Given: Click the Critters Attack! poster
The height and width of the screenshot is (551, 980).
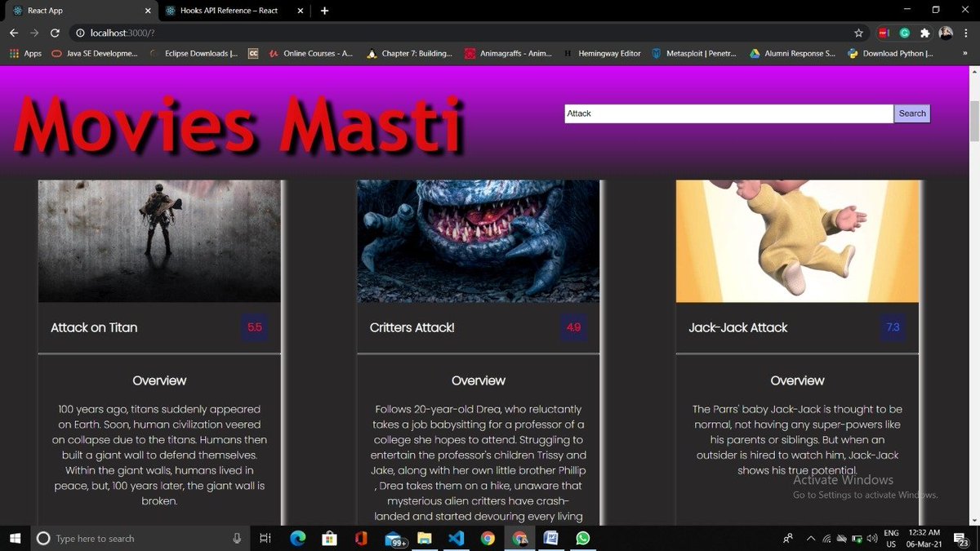Looking at the screenshot, I should [478, 242].
